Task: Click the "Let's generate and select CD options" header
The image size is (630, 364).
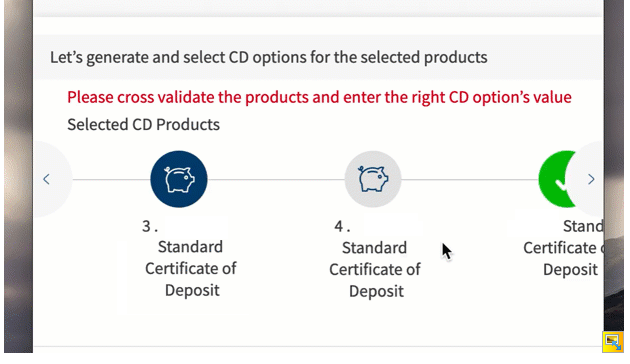Action: (268, 57)
